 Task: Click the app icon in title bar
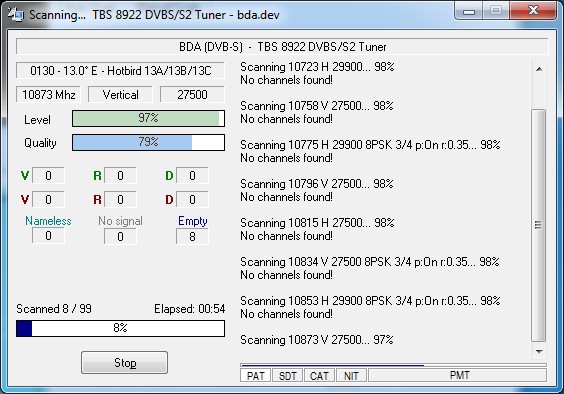[15, 14]
